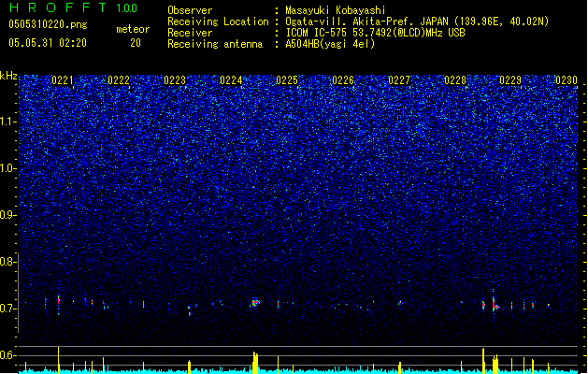The height and width of the screenshot is (374, 588).
Task: Click time marker 0221
Action: pyautogui.click(x=63, y=80)
